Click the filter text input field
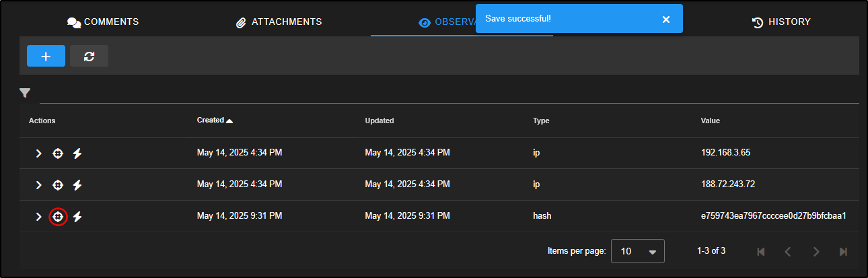Image resolution: width=868 pixels, height=278 pixels. [x=444, y=94]
